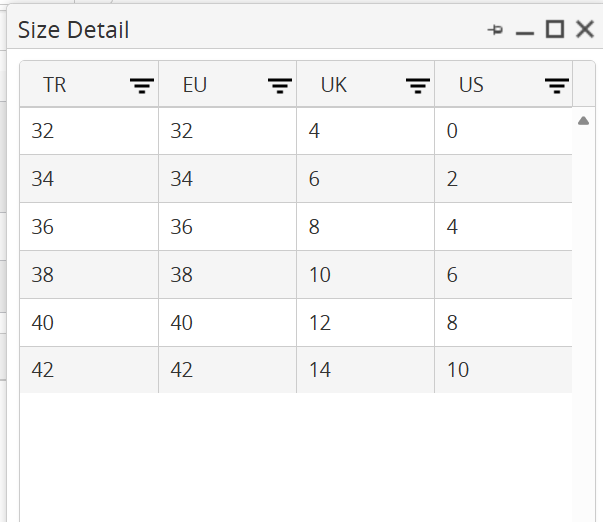Minimize the Size Detail panel
This screenshot has height=522, width=603.
[525, 31]
